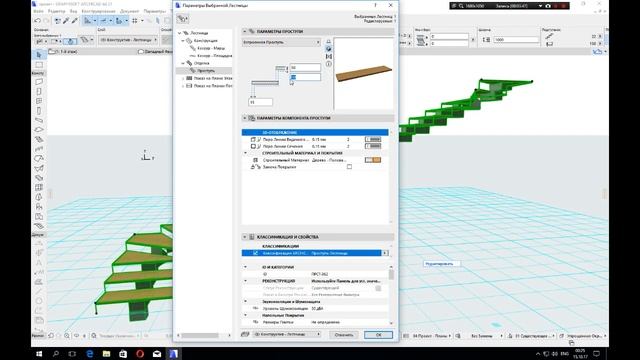This screenshot has width=640, height=360.
Task: Click the camera icon in the recording bar
Action: (x=548, y=6)
